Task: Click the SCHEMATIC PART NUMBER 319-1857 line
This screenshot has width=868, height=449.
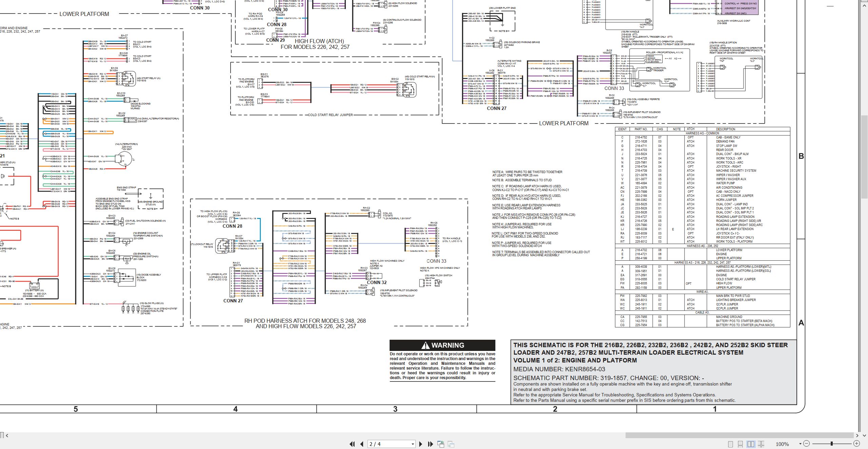Action: [609, 378]
